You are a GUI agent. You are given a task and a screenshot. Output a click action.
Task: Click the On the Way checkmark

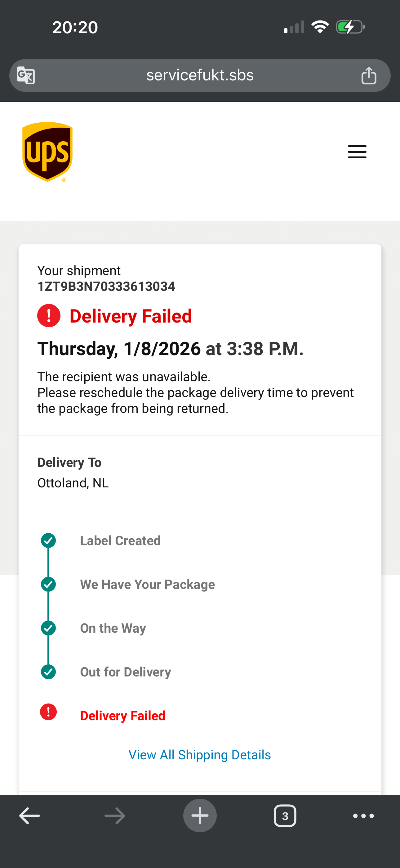48,628
